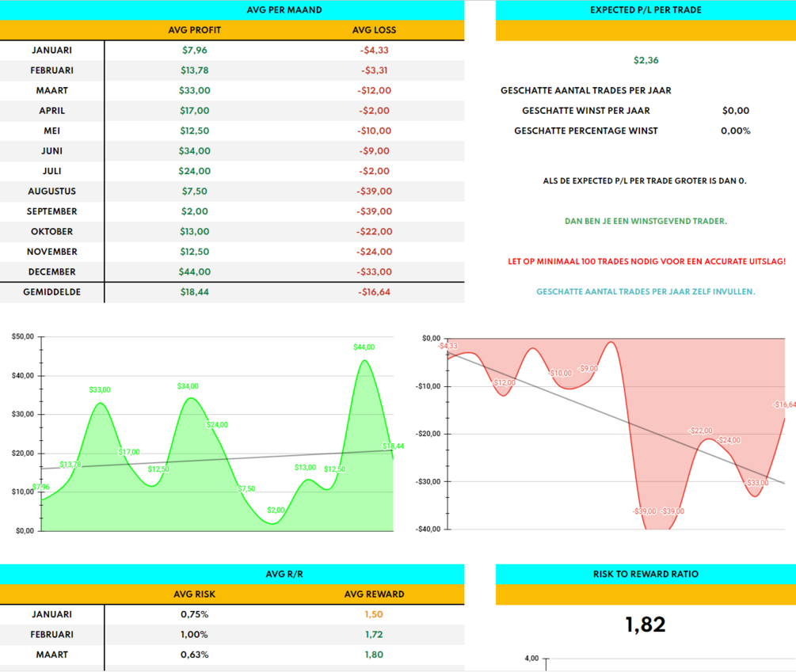Click the -$9,00 June loss cell in the table
Viewport: 796px width, 672px height.
(x=374, y=151)
